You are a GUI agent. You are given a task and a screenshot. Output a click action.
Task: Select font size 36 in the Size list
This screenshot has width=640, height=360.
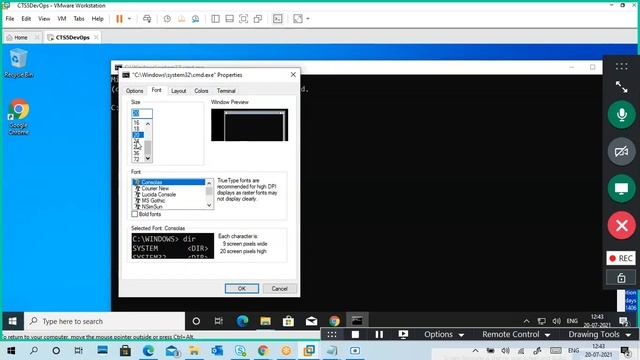(x=136, y=153)
